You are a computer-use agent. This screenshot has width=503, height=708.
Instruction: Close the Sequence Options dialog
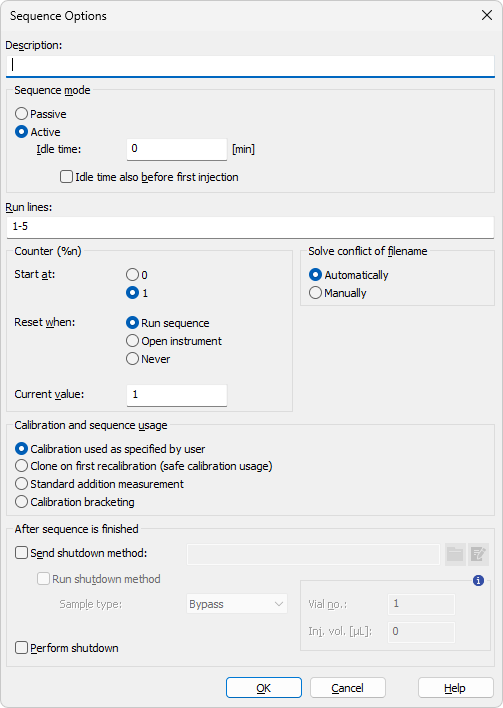(487, 15)
